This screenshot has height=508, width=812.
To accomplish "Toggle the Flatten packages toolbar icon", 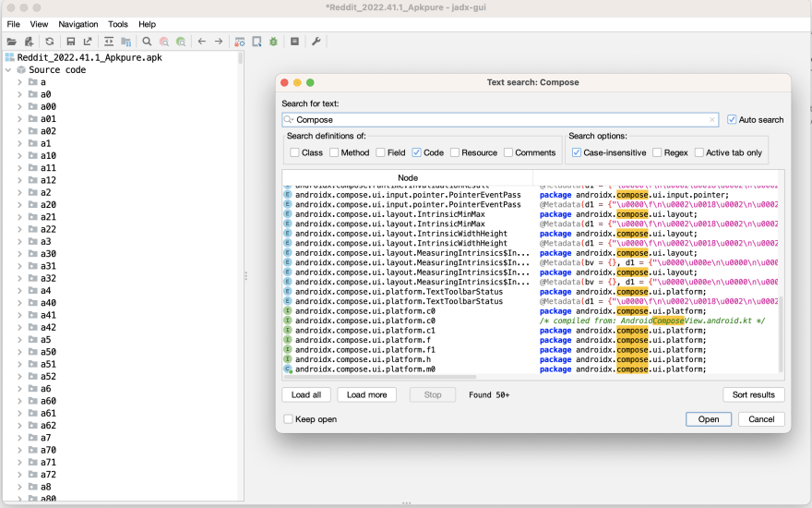I will (x=125, y=42).
